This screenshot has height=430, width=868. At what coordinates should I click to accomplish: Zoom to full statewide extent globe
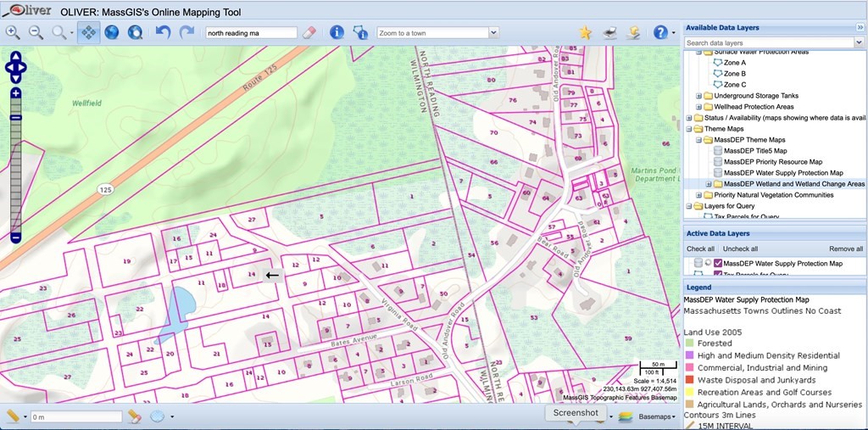(112, 33)
